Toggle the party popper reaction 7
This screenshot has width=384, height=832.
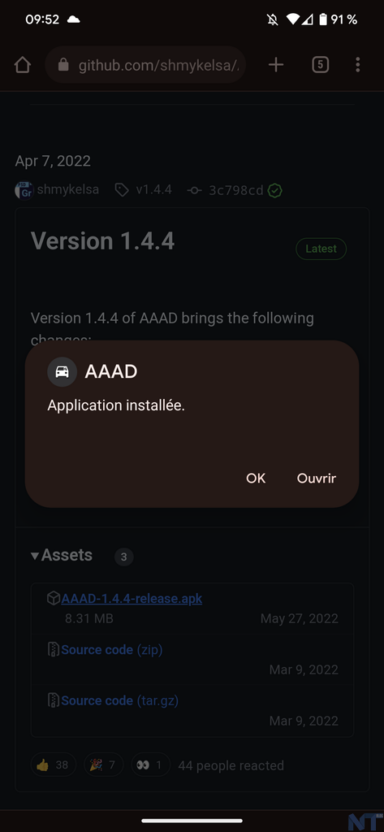103,765
